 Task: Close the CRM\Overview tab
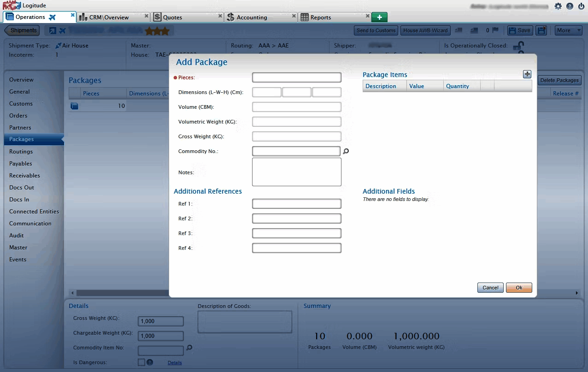click(x=147, y=16)
